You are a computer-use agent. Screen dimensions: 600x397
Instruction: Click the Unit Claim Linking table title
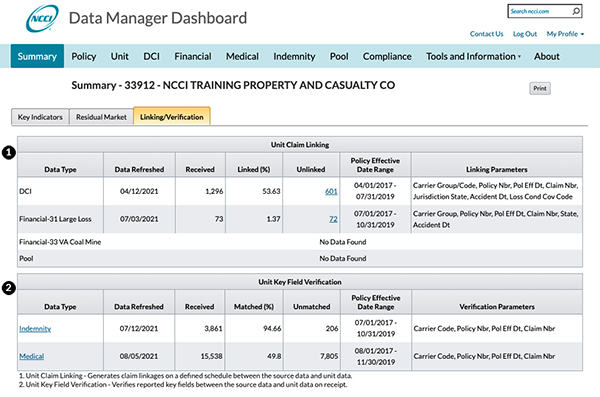click(x=300, y=145)
